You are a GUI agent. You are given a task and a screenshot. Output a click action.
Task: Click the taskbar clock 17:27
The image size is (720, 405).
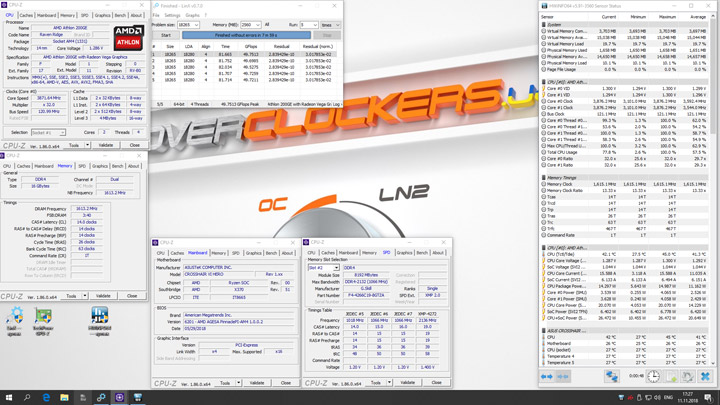point(688,398)
